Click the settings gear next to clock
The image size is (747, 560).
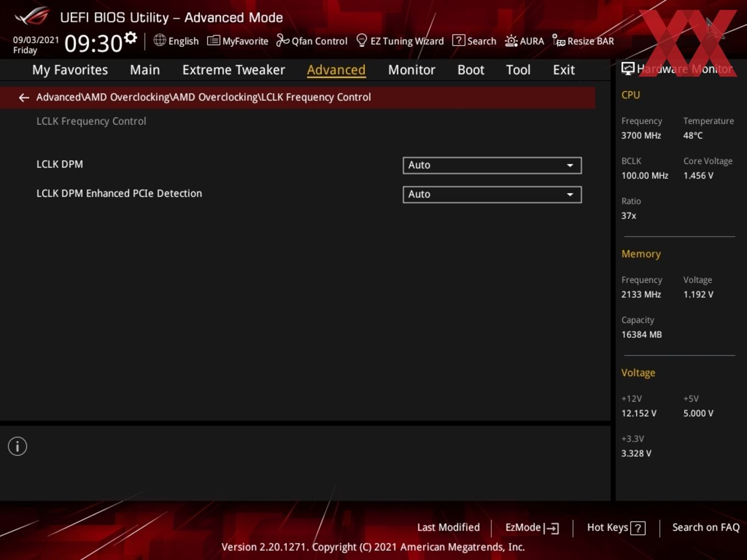point(130,38)
